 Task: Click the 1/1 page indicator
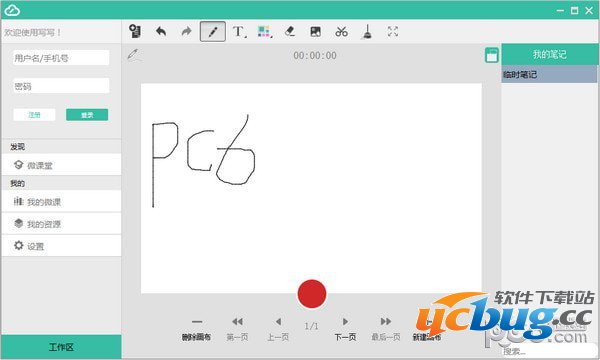pos(311,326)
